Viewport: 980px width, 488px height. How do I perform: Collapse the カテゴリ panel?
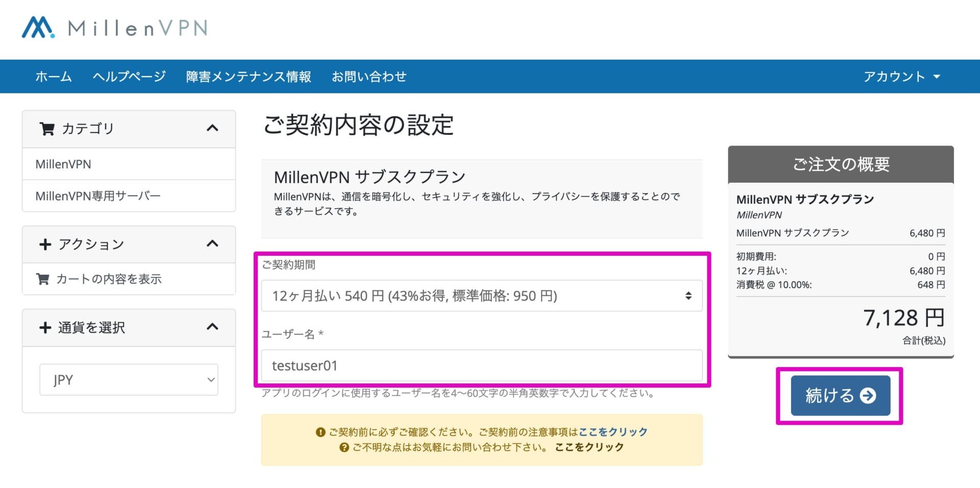coord(213,129)
